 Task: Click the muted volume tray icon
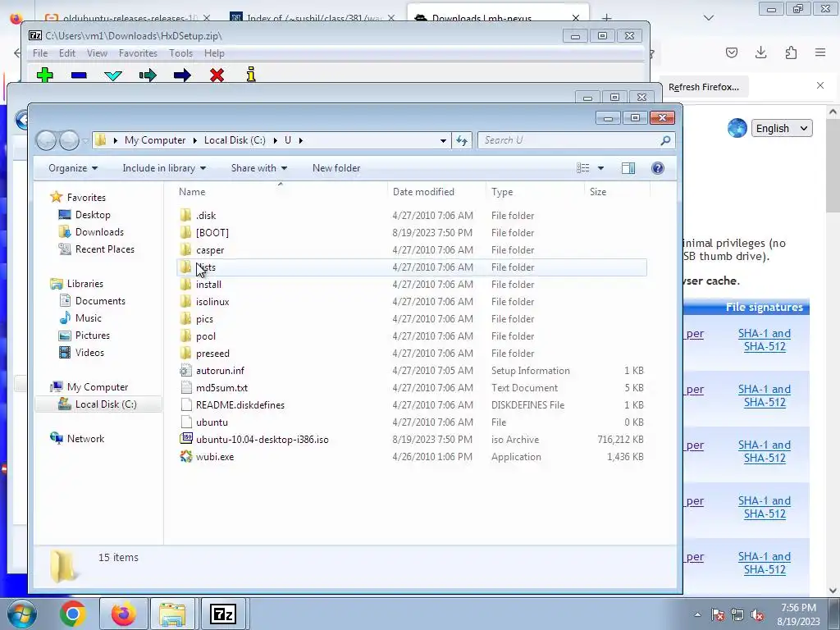pyautogui.click(x=757, y=615)
